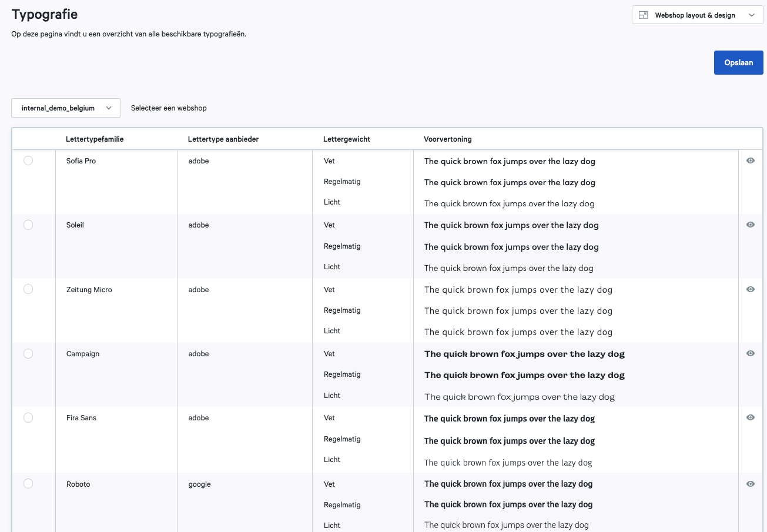Click the Sofia Pro font name

[x=81, y=161]
